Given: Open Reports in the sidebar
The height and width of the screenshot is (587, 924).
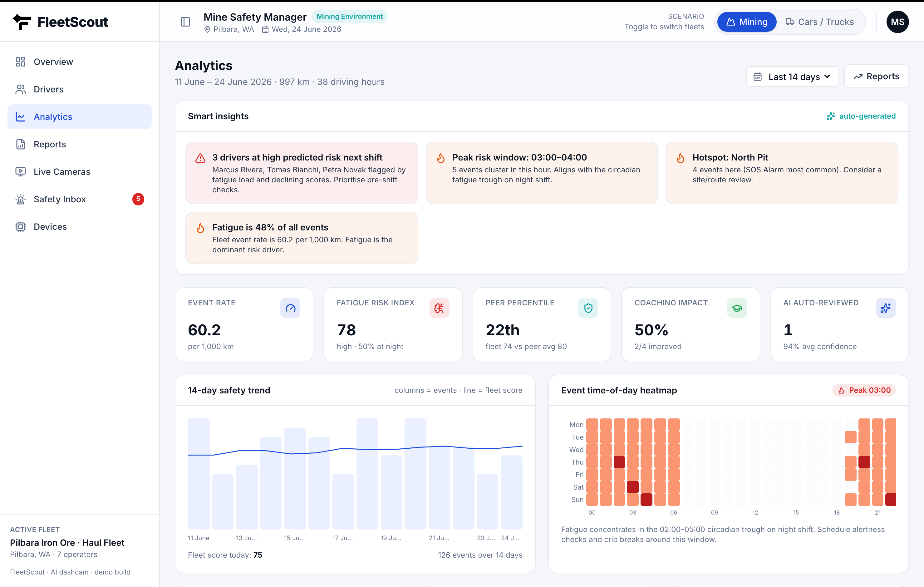Looking at the screenshot, I should coord(79,144).
